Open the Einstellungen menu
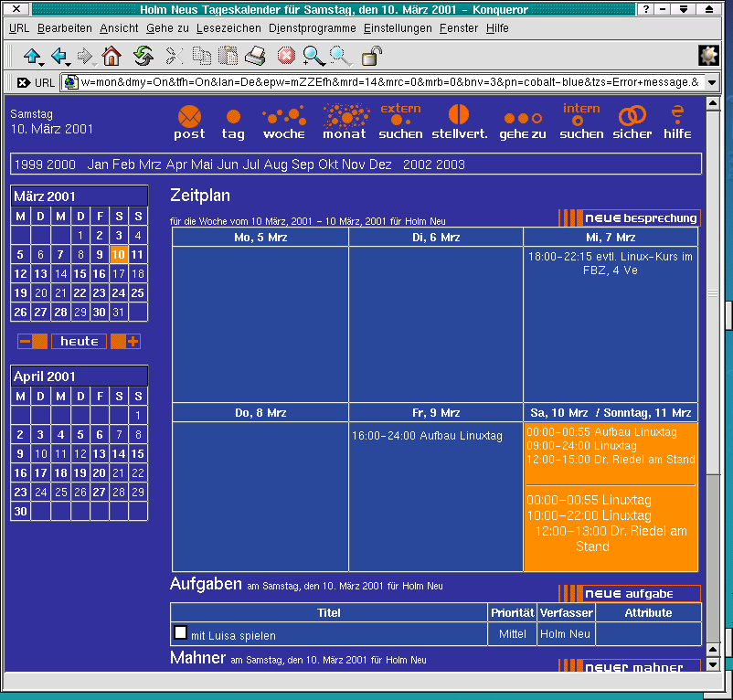The height and width of the screenshot is (700, 733). point(398,28)
